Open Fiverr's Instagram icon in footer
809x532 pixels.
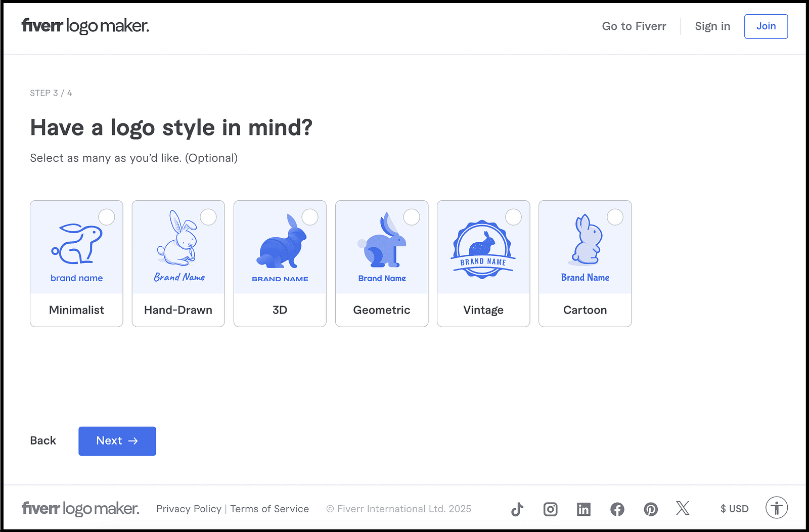click(x=550, y=509)
